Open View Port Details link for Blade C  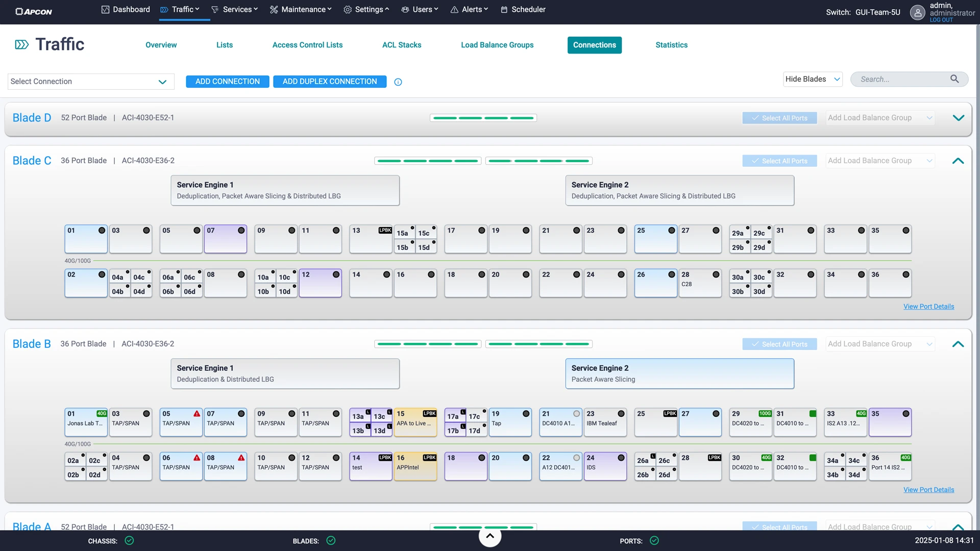[x=928, y=307]
